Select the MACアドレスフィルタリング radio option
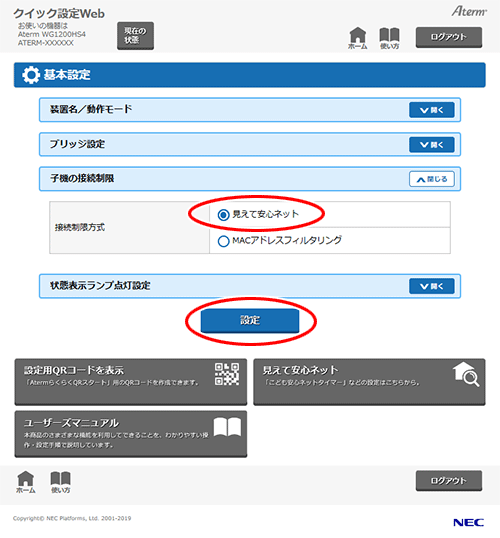This screenshot has height=538, width=500. pos(223,241)
